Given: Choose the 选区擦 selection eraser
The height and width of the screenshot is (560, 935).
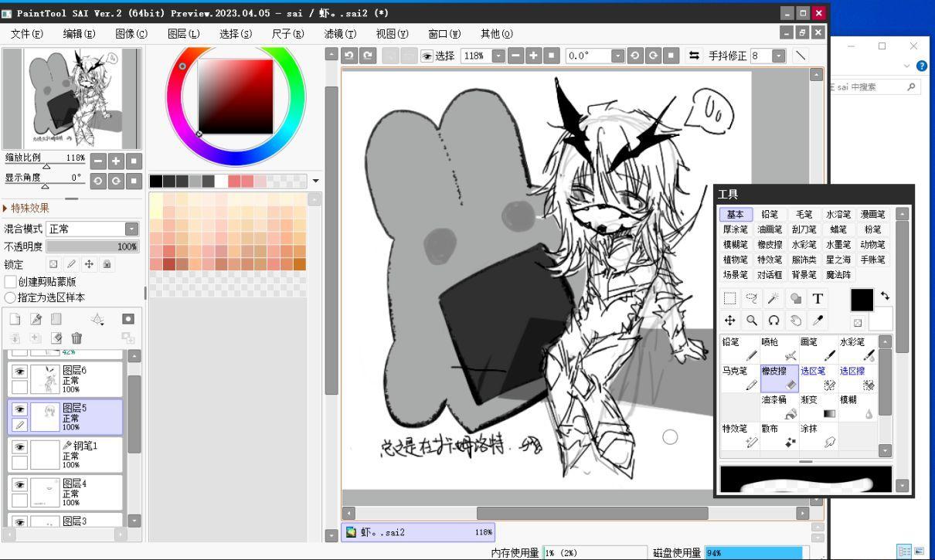Looking at the screenshot, I should coord(858,378).
